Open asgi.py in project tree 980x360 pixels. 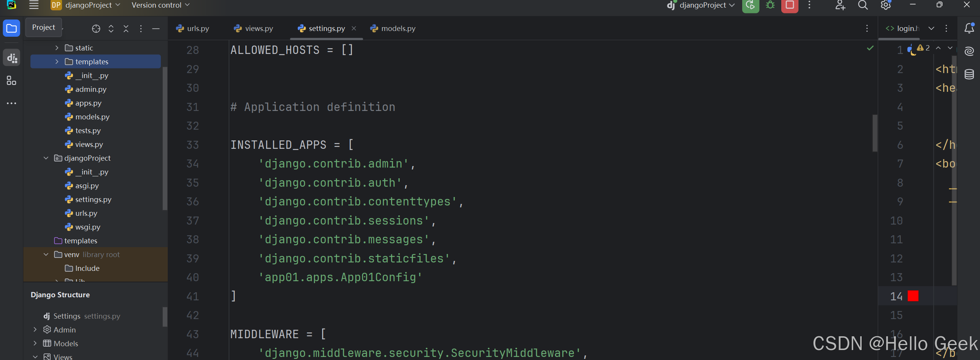(87, 186)
